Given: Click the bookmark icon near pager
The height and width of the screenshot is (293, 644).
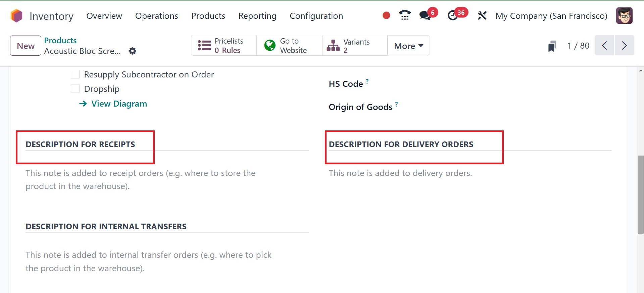Looking at the screenshot, I should (552, 46).
